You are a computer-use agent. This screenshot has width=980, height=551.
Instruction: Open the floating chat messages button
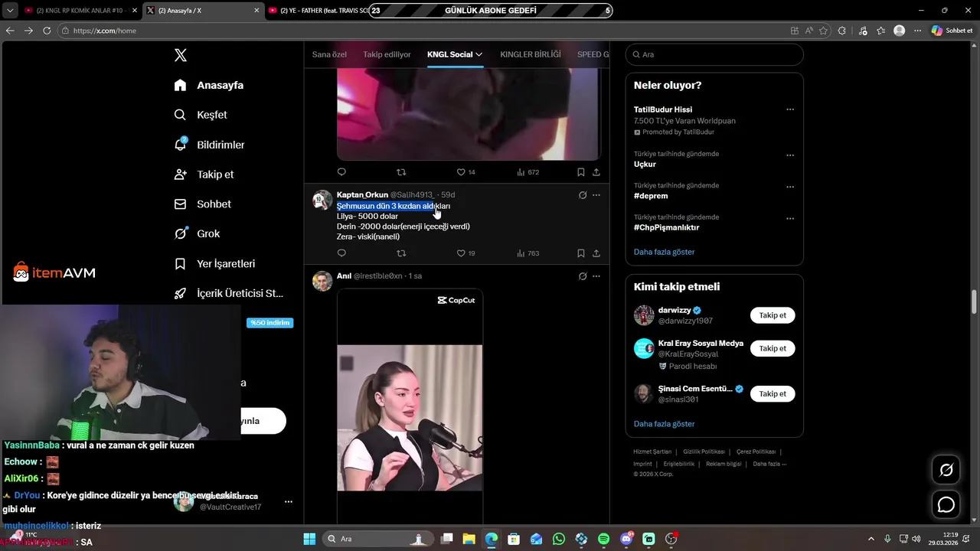(x=946, y=505)
